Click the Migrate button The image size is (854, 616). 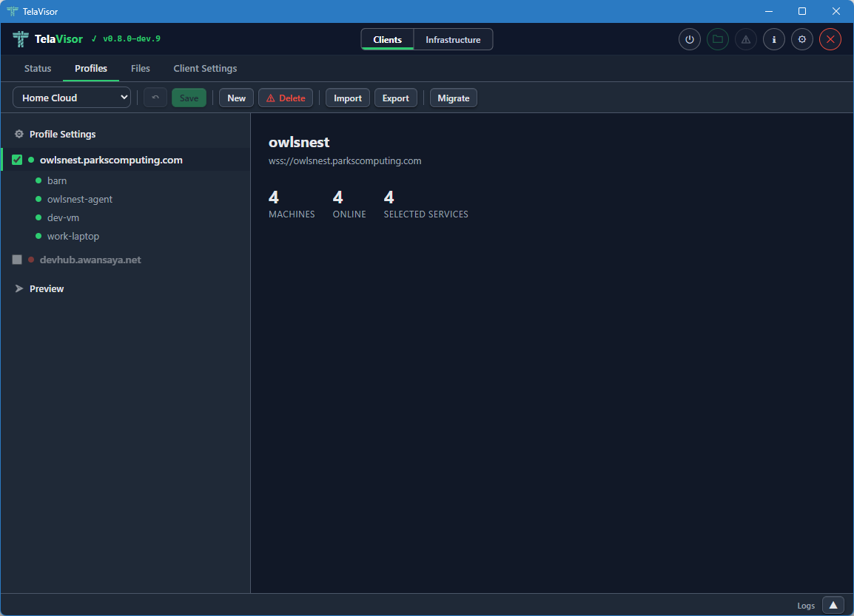(x=453, y=97)
